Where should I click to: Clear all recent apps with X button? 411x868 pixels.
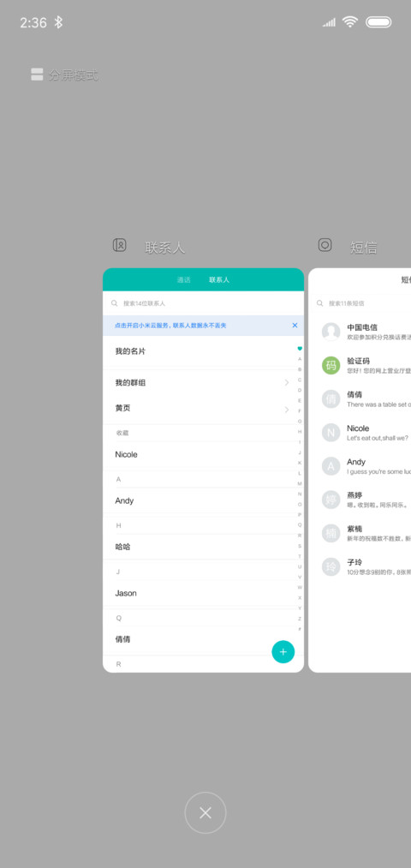coord(205,812)
